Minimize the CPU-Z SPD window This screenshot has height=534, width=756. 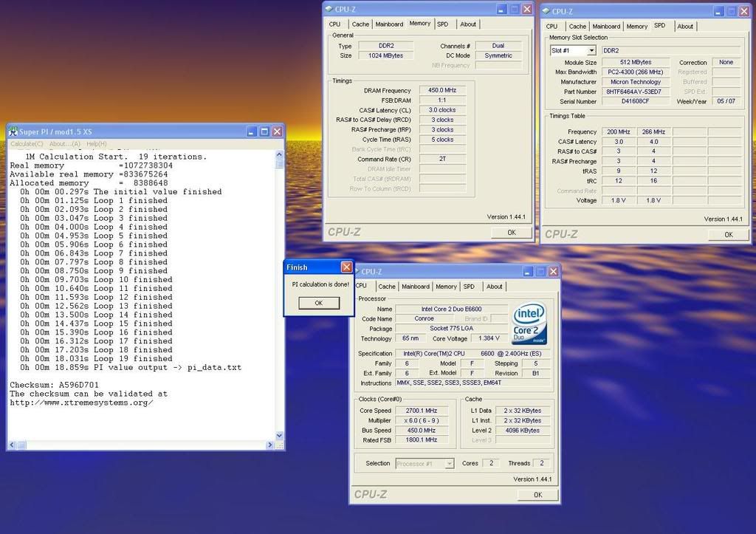(x=718, y=11)
